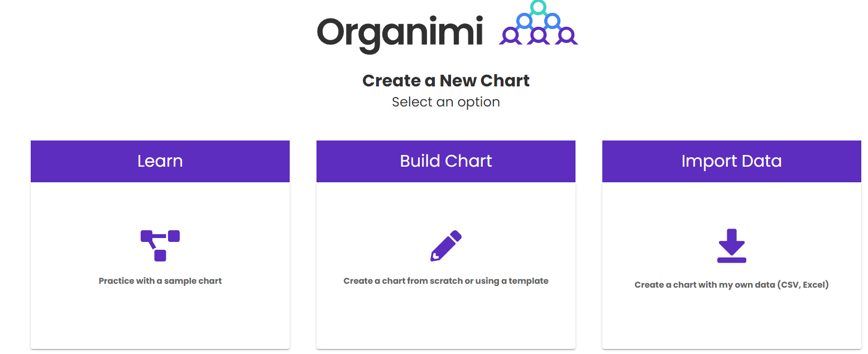868x354 pixels.
Task: Open the Build Chart card header
Action: 446,161
